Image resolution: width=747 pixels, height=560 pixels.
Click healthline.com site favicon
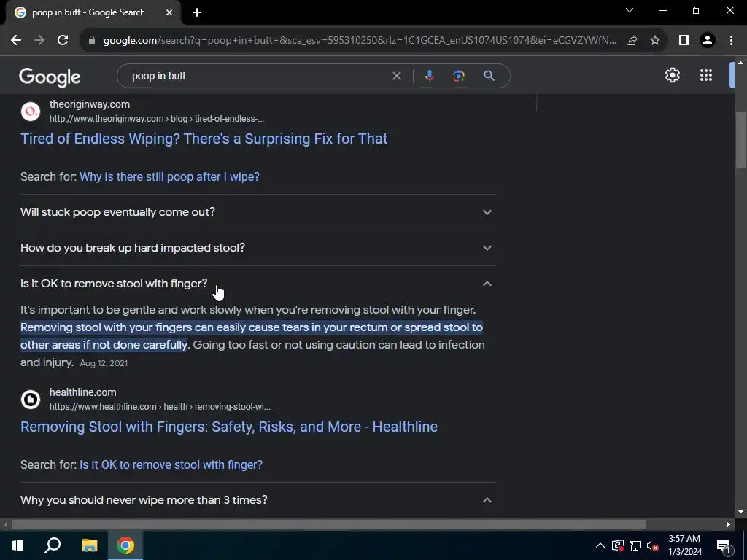31,400
